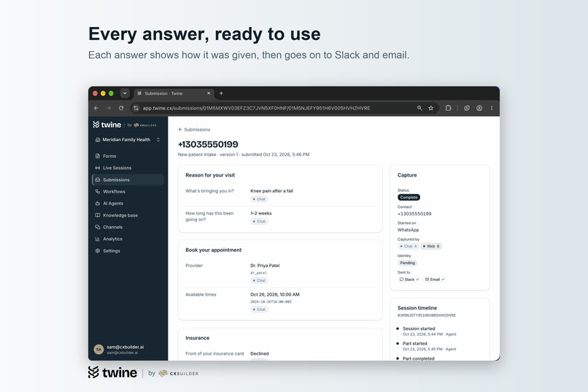The height and width of the screenshot is (392, 588).
Task: Click the twine logo in the sidebar
Action: click(x=107, y=125)
